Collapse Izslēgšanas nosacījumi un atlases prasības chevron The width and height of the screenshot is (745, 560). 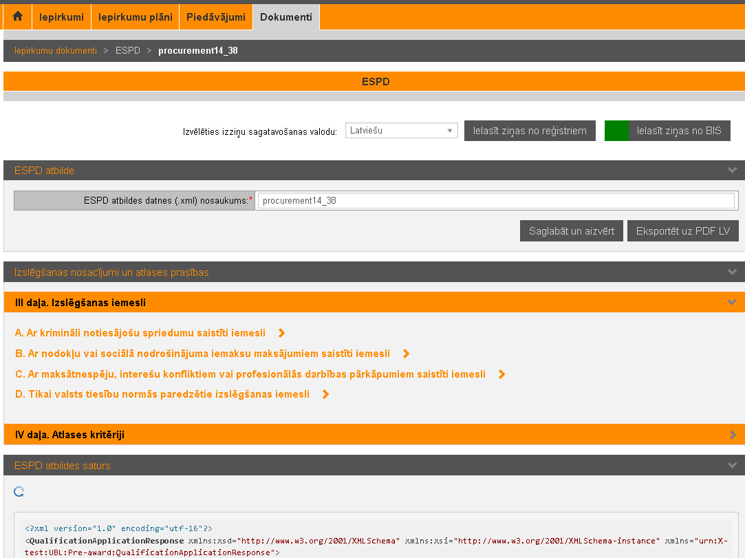[732, 272]
